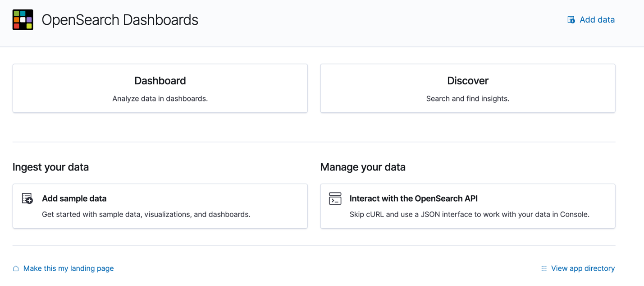Open the Dashboard card title
Screen dimensions: 644x286
(160, 81)
